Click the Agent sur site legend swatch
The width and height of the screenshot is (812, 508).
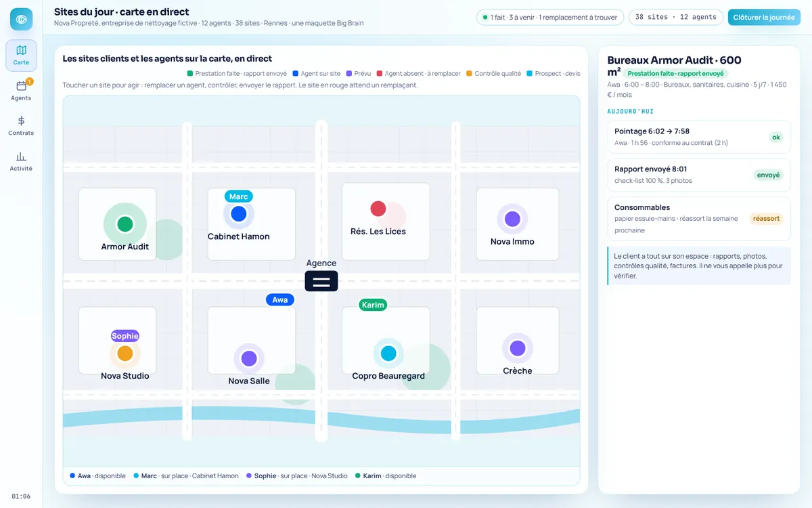click(296, 73)
